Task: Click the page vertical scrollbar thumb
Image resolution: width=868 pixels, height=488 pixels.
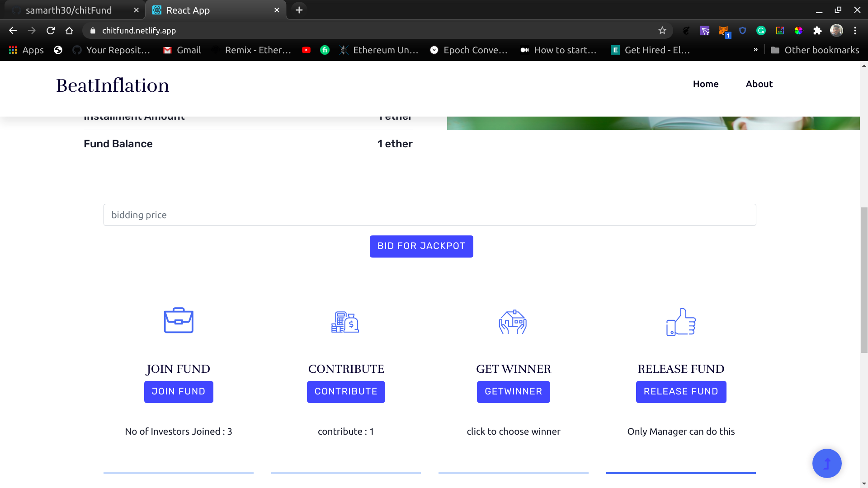Action: point(864,280)
